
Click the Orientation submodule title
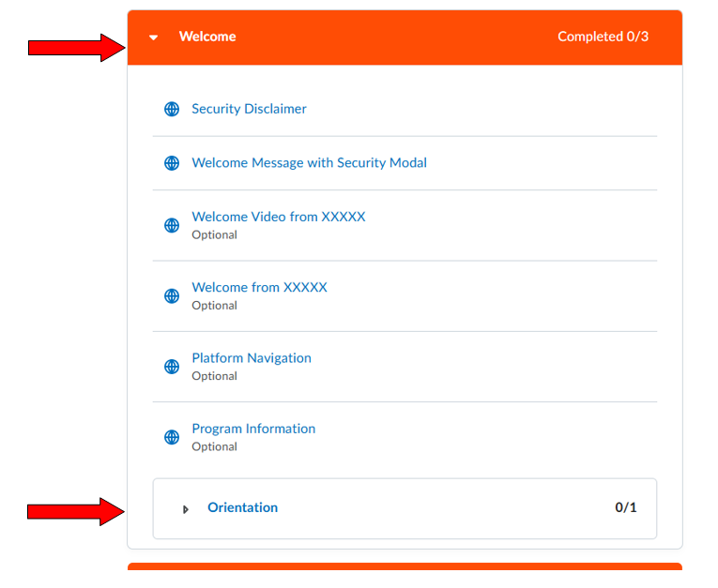[x=242, y=507]
